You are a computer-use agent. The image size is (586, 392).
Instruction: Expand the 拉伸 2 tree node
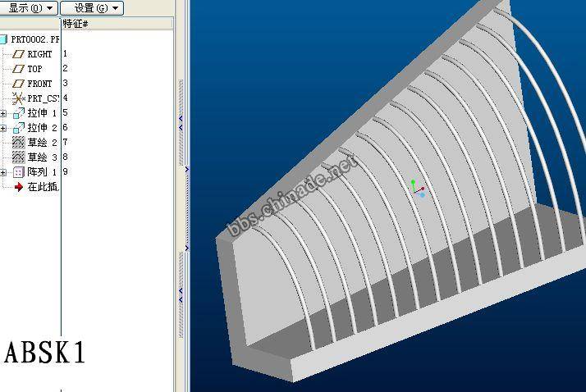pyautogui.click(x=3, y=128)
